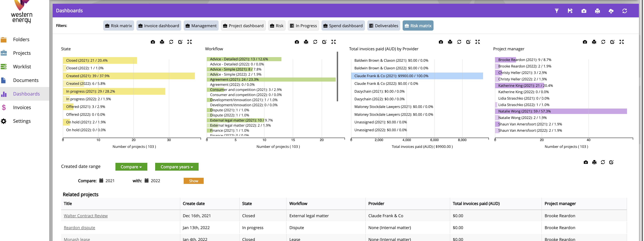The width and height of the screenshot is (644, 241).
Task: Select the Invoice dashboard filter
Action: coord(159,25)
